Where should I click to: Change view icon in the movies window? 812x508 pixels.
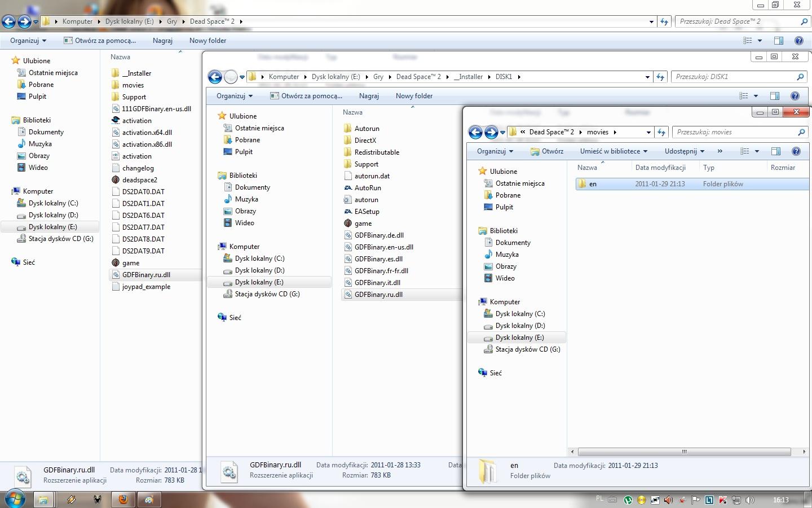coord(745,151)
